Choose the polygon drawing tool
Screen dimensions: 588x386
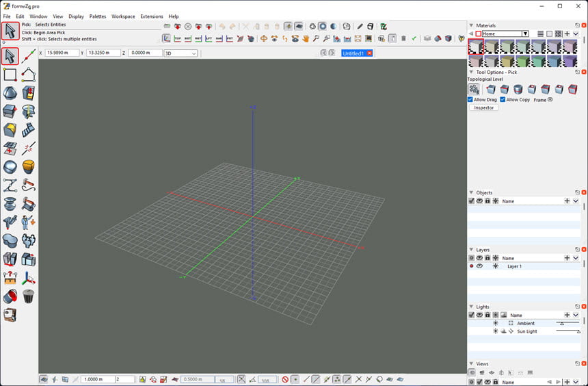click(x=29, y=75)
